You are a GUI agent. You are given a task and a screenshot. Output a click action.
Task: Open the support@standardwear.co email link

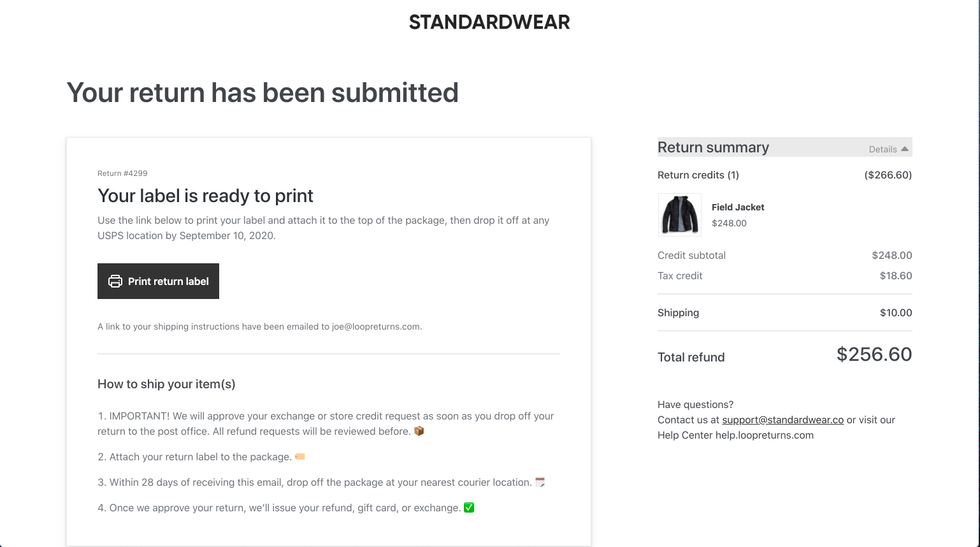point(782,419)
